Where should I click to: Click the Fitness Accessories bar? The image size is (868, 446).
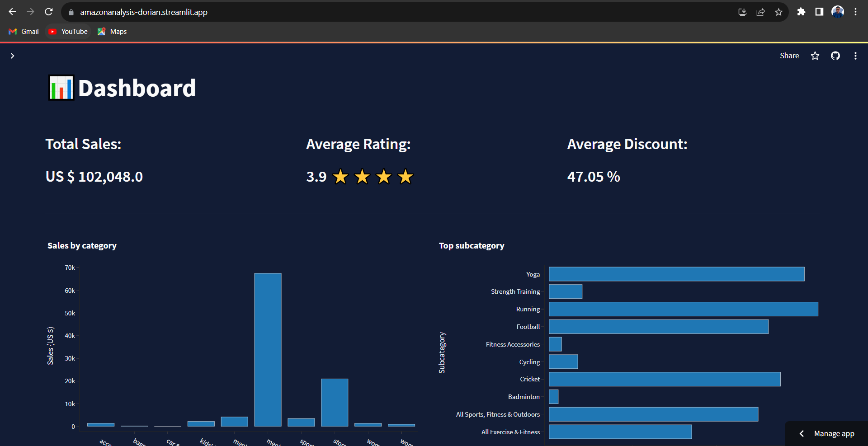pos(555,344)
